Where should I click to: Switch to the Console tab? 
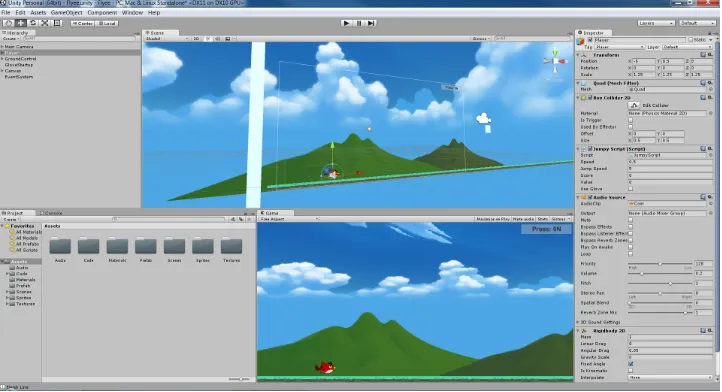(52, 213)
